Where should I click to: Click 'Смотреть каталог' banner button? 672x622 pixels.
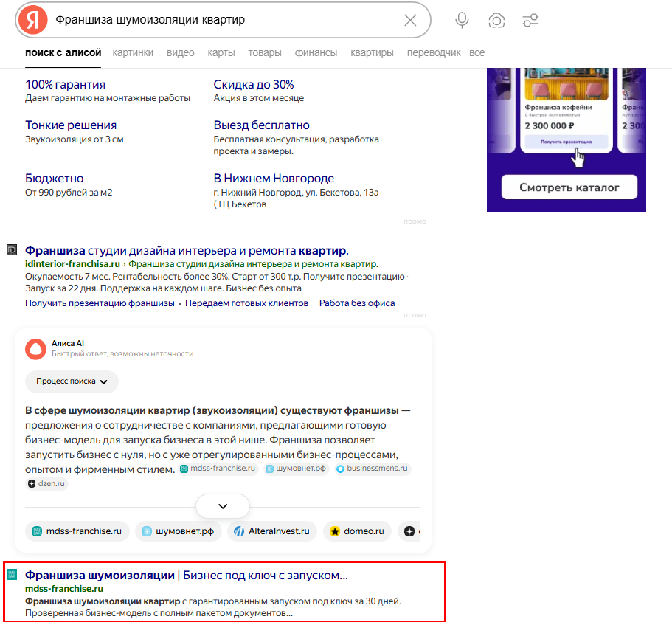tap(569, 187)
